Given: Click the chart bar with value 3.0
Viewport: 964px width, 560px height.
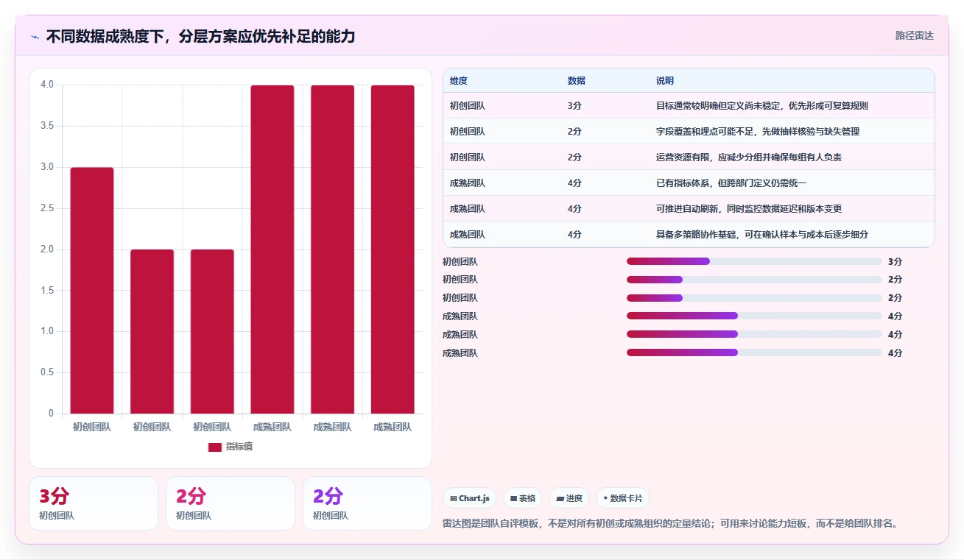Looking at the screenshot, I should click(x=92, y=291).
